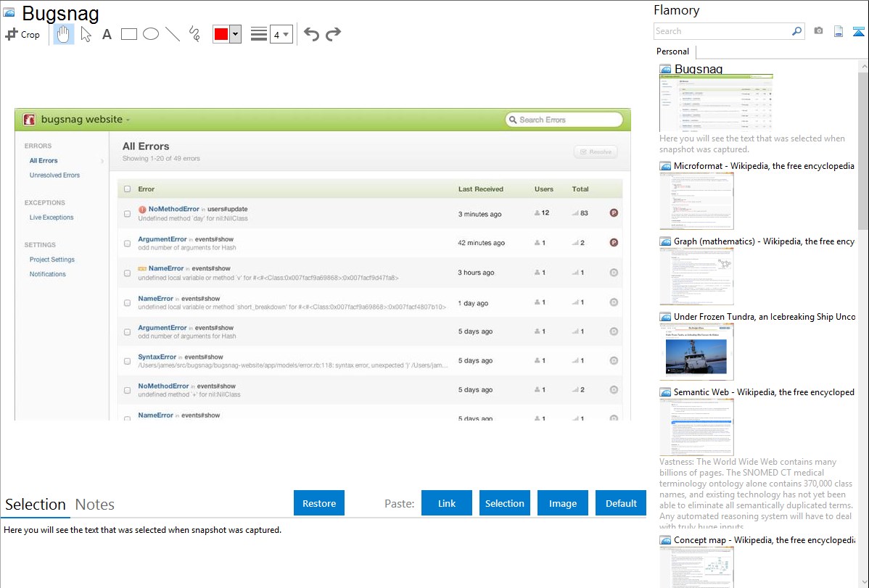Viewport: 869px width, 588px height.
Task: Select the ellipse shape tool
Action: 151,34
